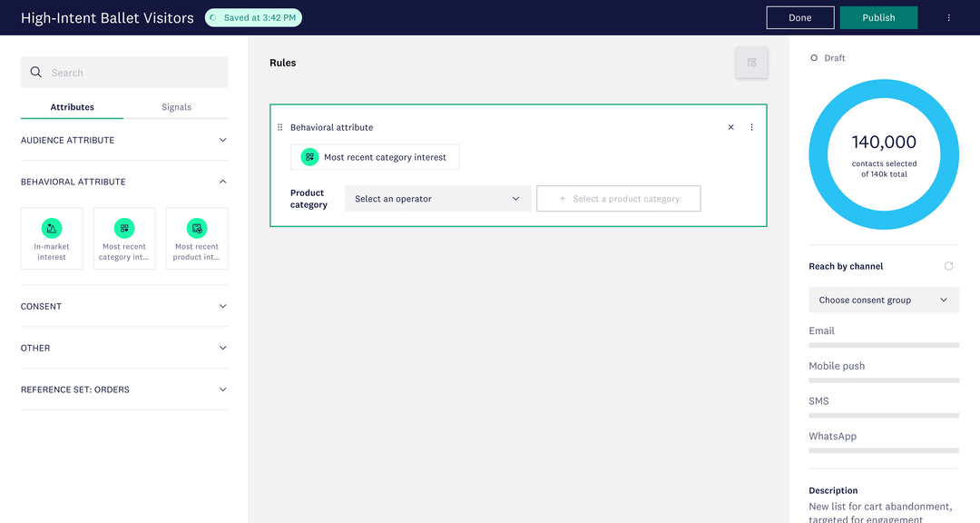Screen dimensions: 980x523
Task: Open the rule card overflow menu
Action: [751, 127]
